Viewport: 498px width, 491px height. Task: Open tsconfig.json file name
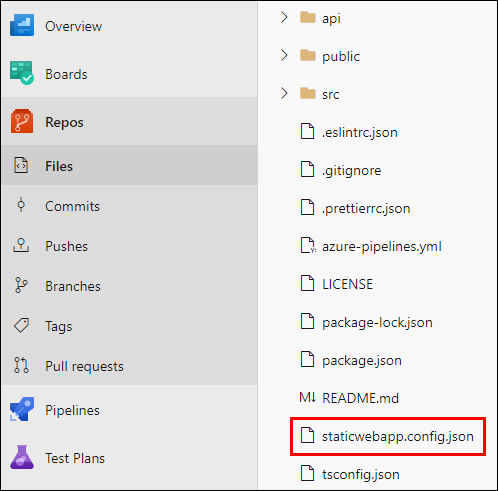[361, 475]
